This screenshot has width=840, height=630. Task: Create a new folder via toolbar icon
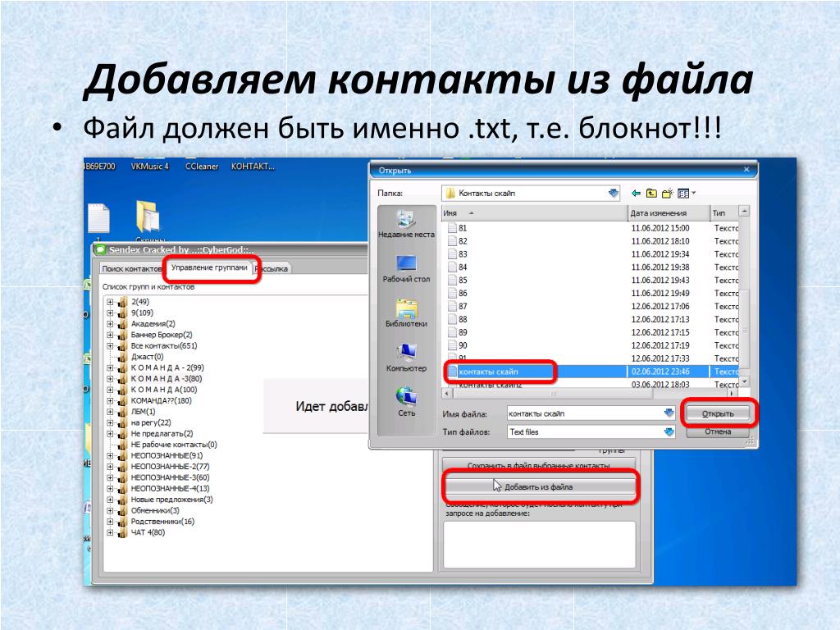point(667,194)
